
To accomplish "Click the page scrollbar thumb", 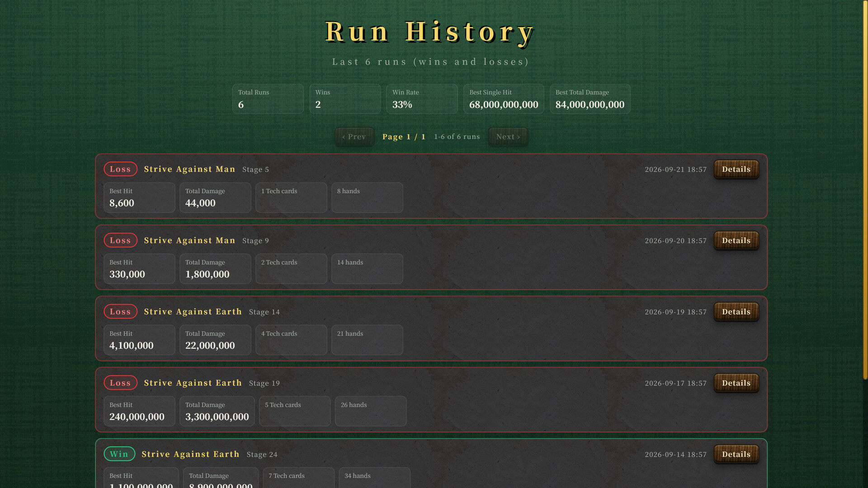I will (x=865, y=190).
